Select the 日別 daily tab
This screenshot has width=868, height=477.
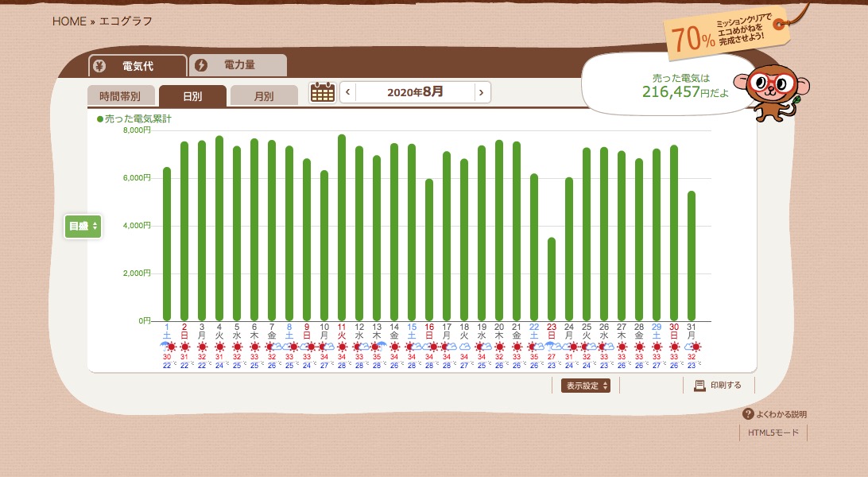pyautogui.click(x=192, y=96)
